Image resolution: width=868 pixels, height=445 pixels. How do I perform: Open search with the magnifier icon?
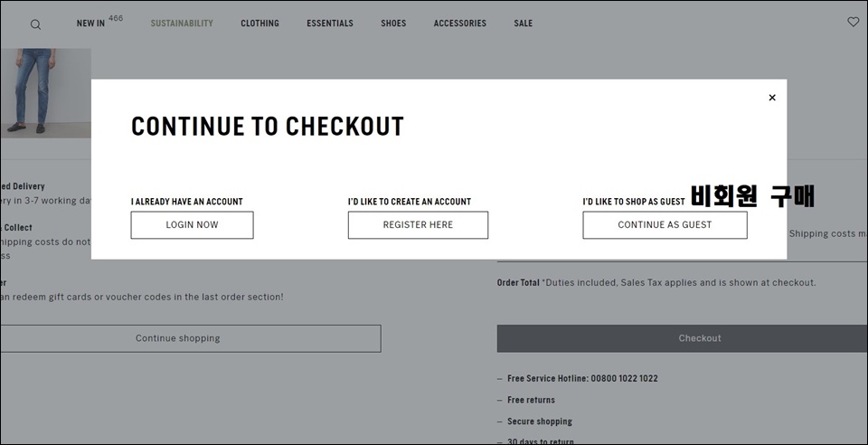tap(35, 24)
